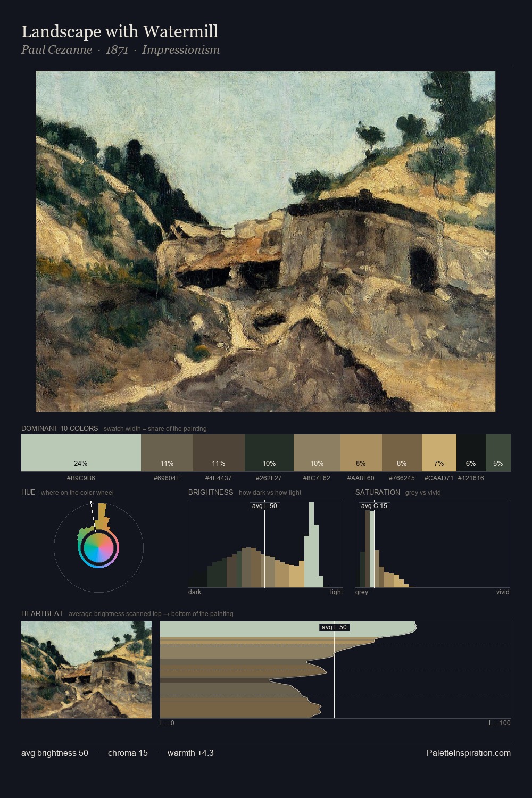
Task: Click the hex code #121616
Action: pos(471,478)
